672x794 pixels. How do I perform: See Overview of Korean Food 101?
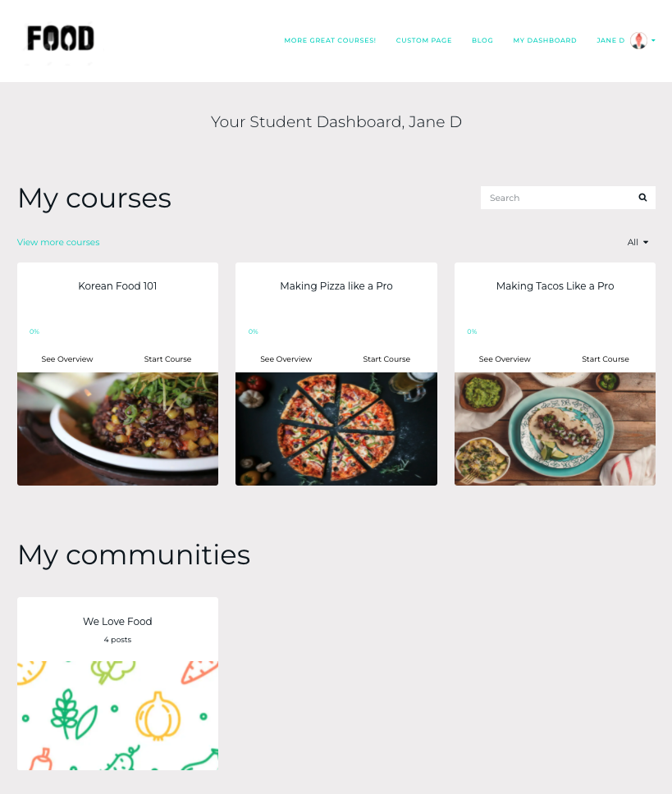click(x=67, y=359)
